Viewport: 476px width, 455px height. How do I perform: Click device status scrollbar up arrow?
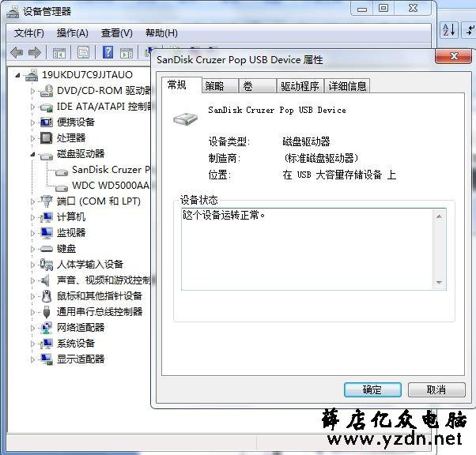439,216
